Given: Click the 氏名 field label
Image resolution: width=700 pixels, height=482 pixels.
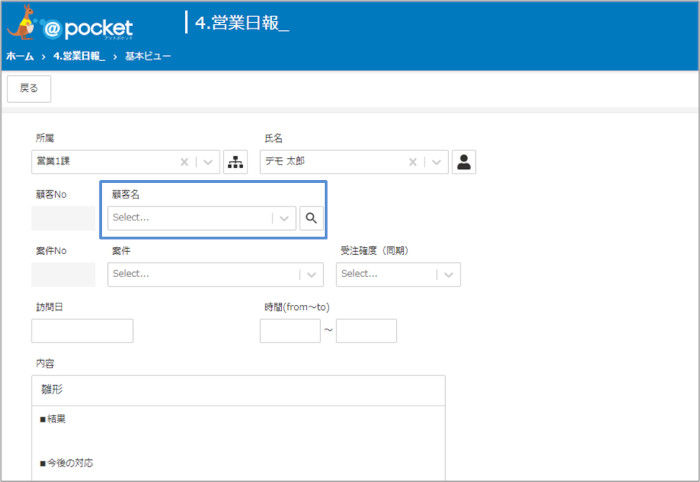Looking at the screenshot, I should 273,138.
